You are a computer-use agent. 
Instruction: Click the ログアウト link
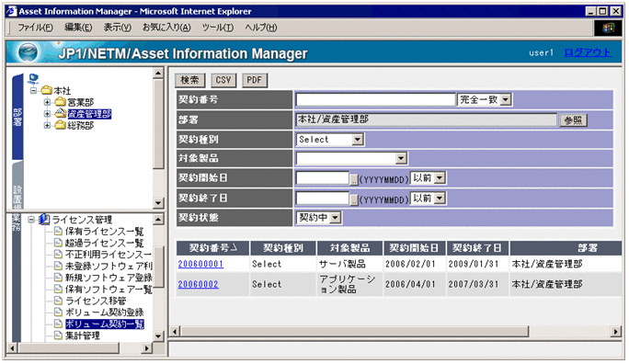(588, 52)
